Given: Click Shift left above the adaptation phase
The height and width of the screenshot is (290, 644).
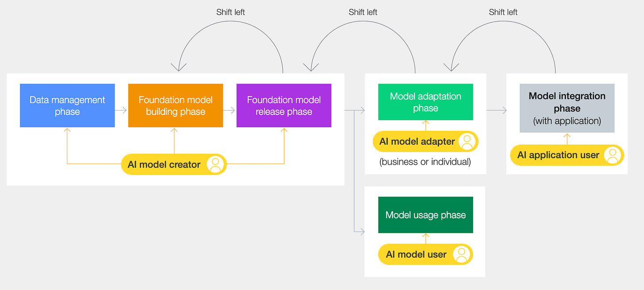Looking at the screenshot, I should tap(363, 12).
